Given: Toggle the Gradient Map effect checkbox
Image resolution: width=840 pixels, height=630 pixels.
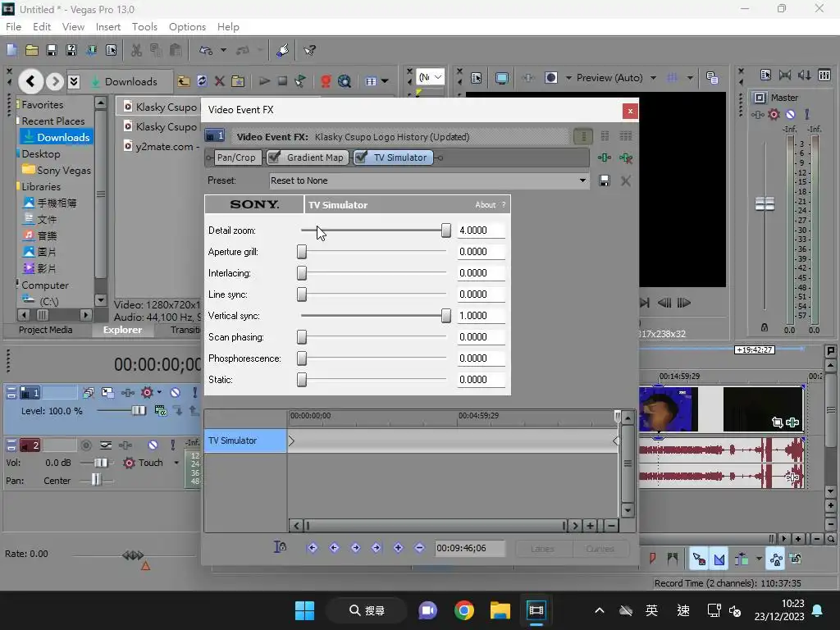Looking at the screenshot, I should (x=274, y=157).
